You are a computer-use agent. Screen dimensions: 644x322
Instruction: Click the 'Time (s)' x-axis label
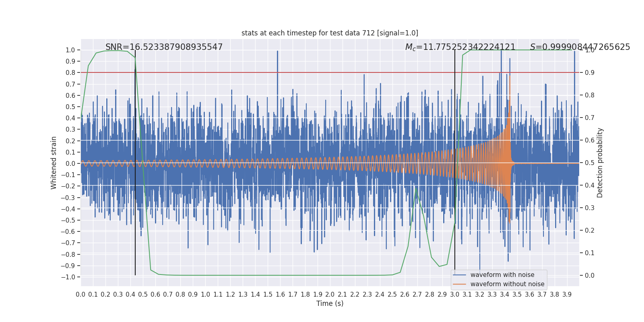(330, 303)
